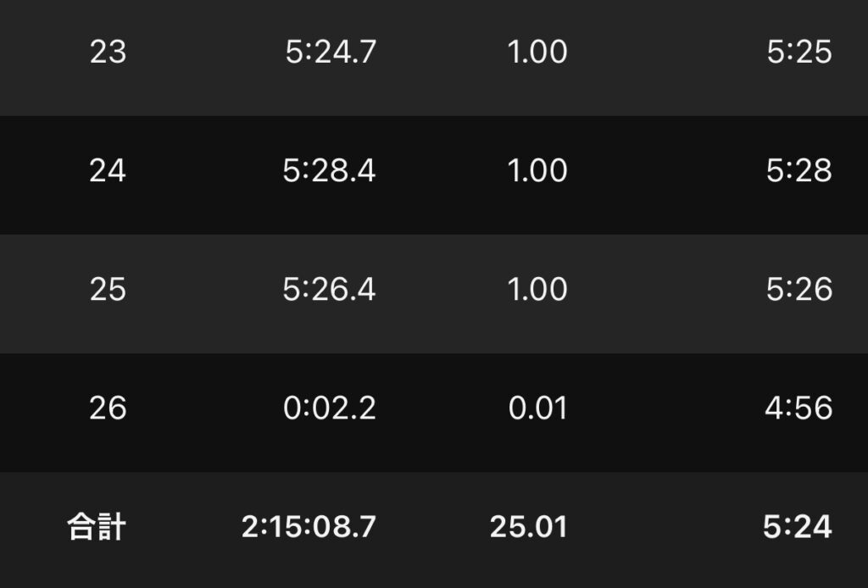Click lap 23 time 5:24.7
The width and height of the screenshot is (868, 588).
331,53
